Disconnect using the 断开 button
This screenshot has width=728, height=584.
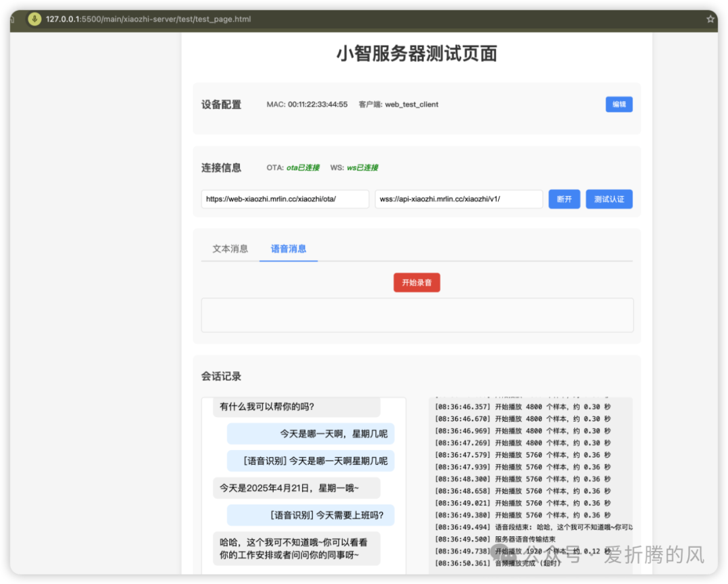564,199
